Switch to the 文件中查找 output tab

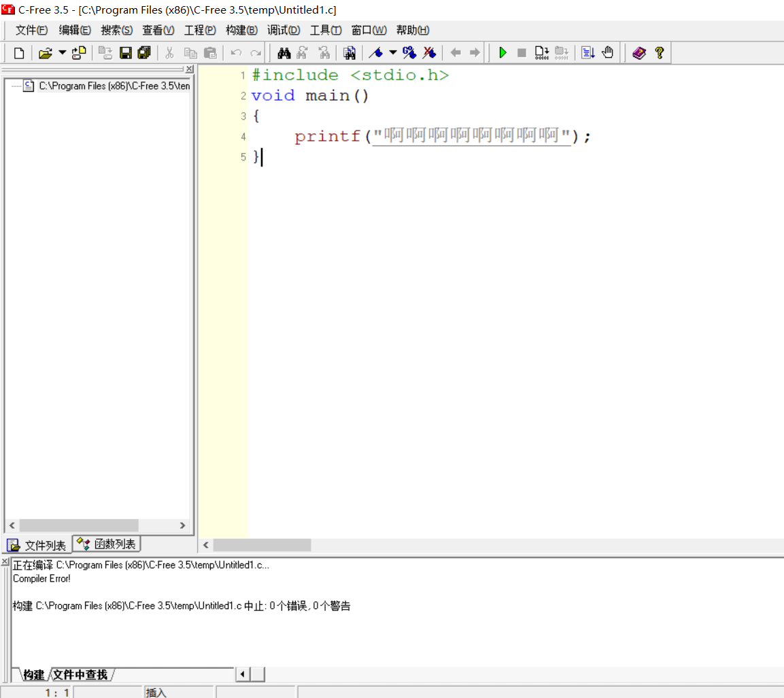pyautogui.click(x=80, y=675)
